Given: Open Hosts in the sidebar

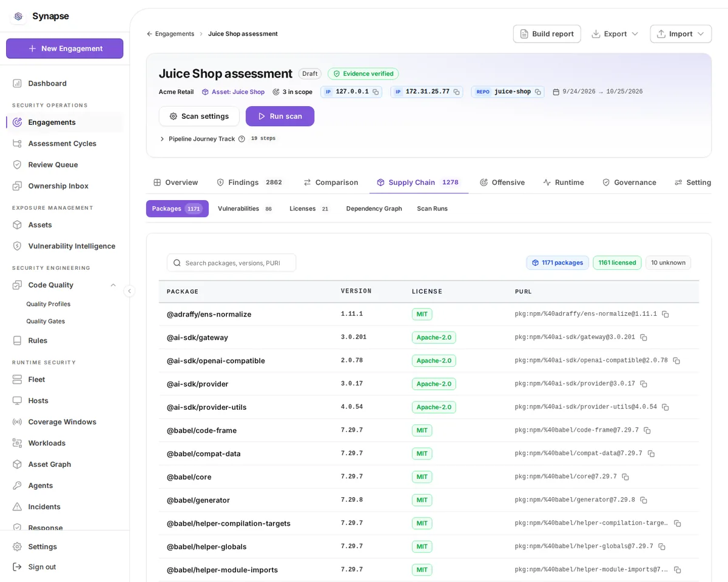Looking at the screenshot, I should coord(64,401).
